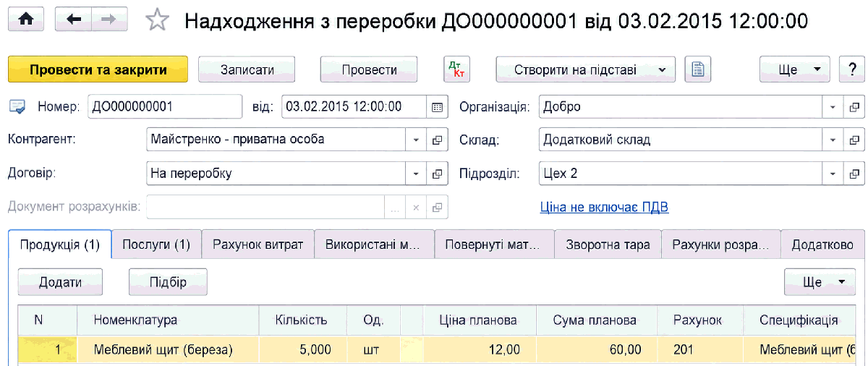Open the calendar picker for date

coord(436,107)
